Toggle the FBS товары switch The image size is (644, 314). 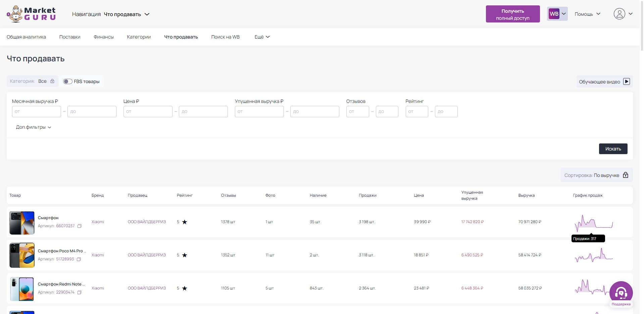click(68, 81)
